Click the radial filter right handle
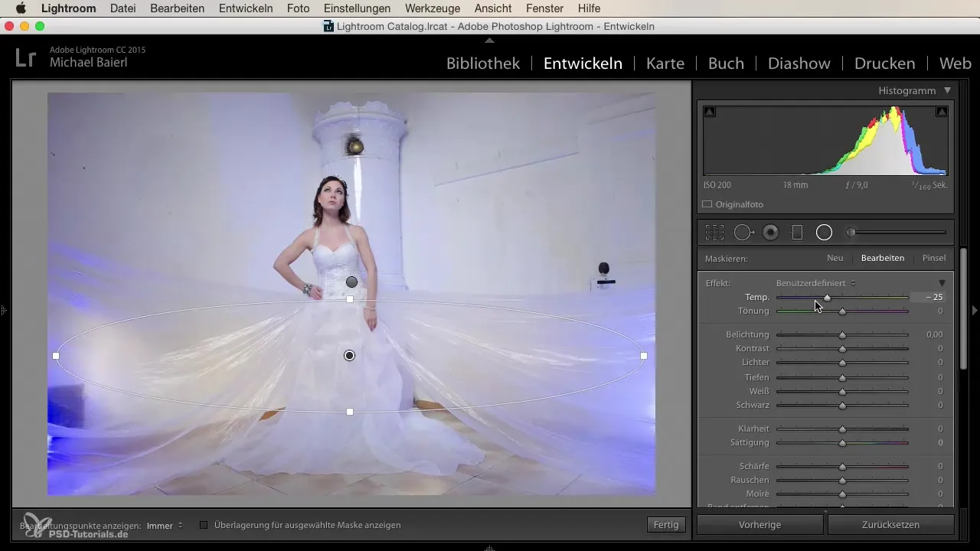Viewport: 980px width, 551px height. pyautogui.click(x=644, y=356)
